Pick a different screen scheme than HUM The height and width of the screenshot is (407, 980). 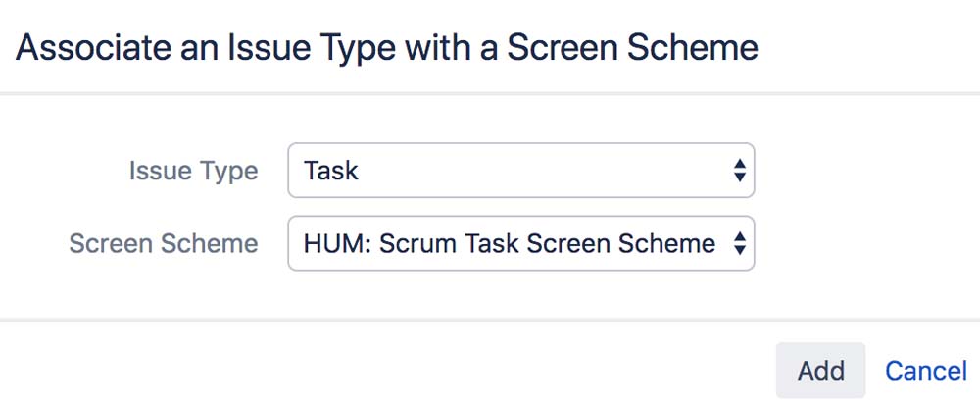coord(520,243)
